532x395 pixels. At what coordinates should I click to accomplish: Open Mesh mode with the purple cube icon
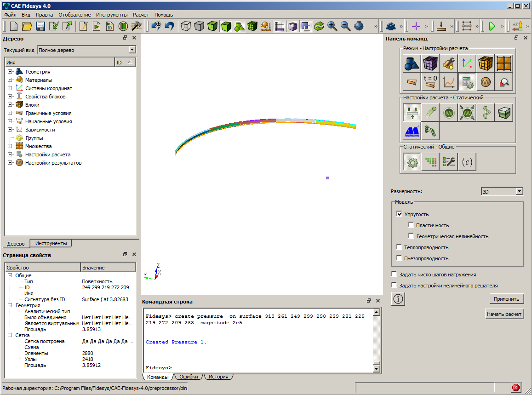click(430, 63)
